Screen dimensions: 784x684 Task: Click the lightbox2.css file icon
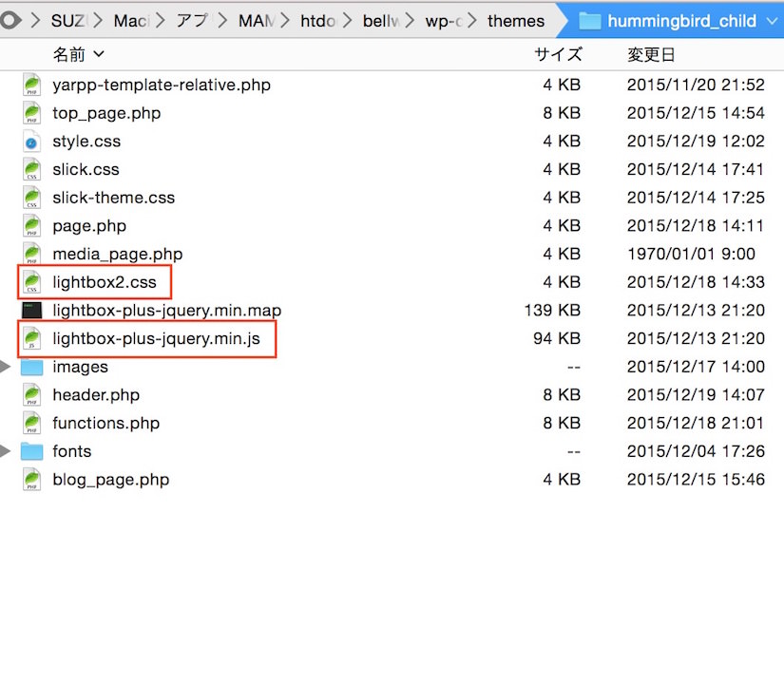pos(32,282)
